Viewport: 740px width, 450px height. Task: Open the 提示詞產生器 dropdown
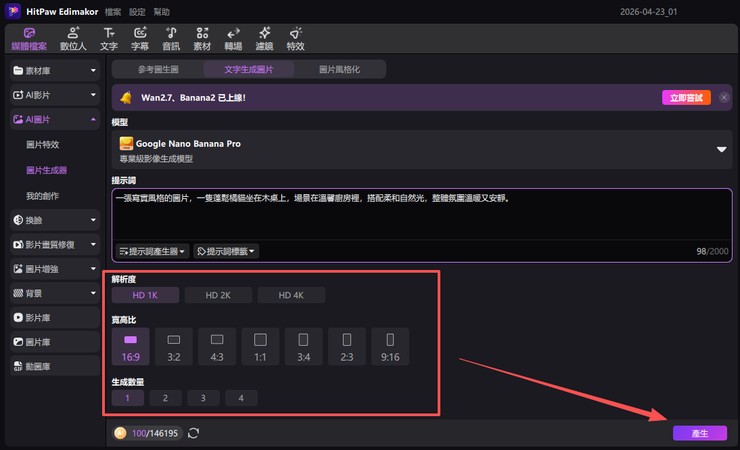tap(152, 251)
